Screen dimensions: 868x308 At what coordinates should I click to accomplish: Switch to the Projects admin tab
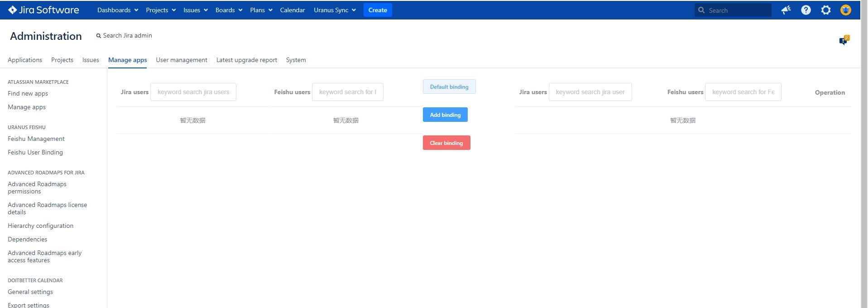click(62, 60)
